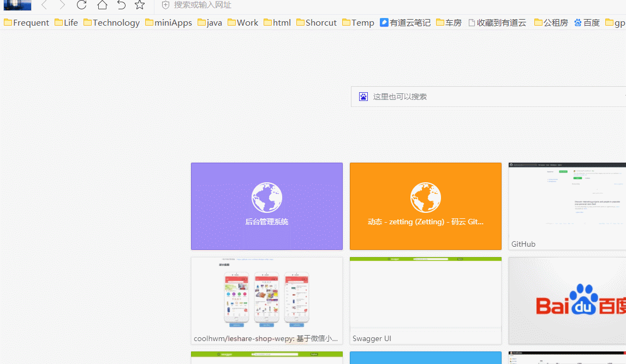Open the 百度 bookmark

click(587, 23)
